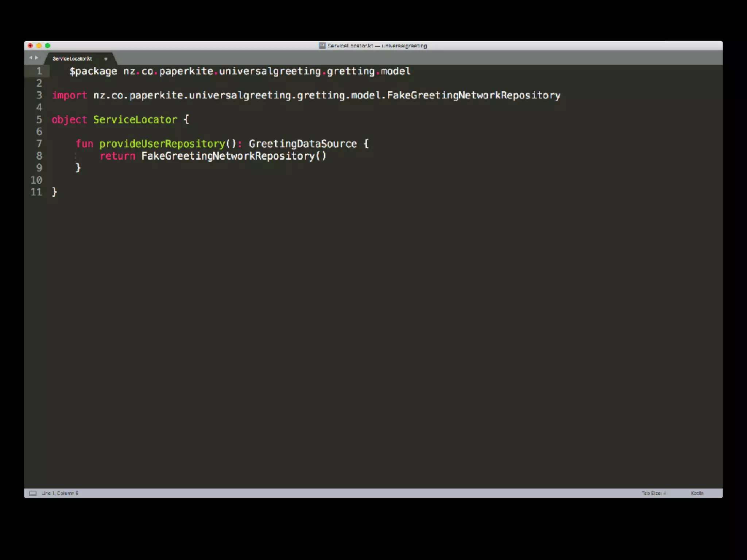Image resolution: width=747 pixels, height=560 pixels.
Task: Place cursor on the import keyword
Action: click(x=69, y=96)
